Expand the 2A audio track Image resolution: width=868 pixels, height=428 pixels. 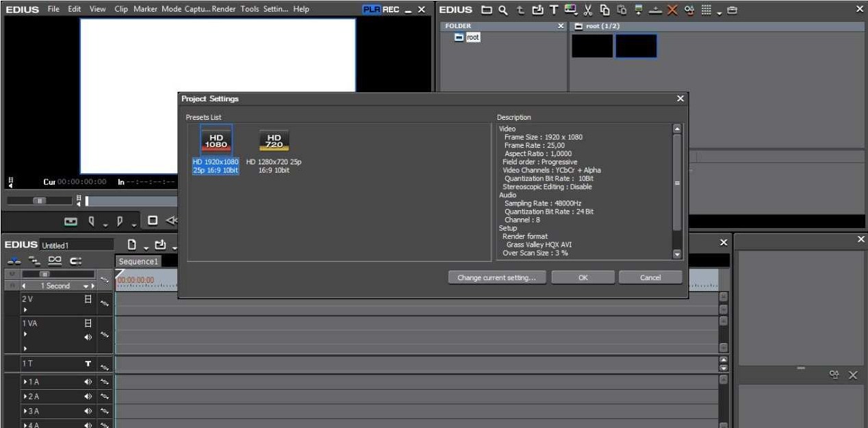25,396
